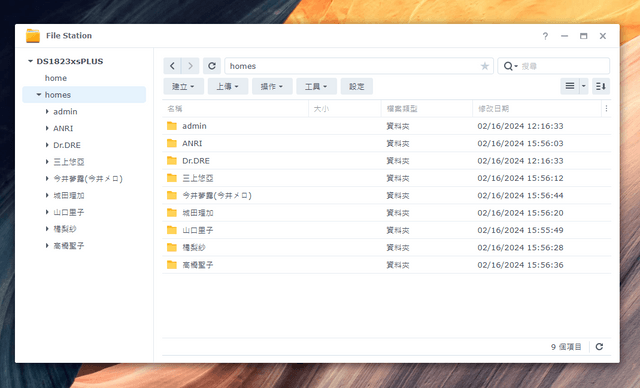The image size is (640, 388).
Task: Click into the search text field
Action: 563,66
